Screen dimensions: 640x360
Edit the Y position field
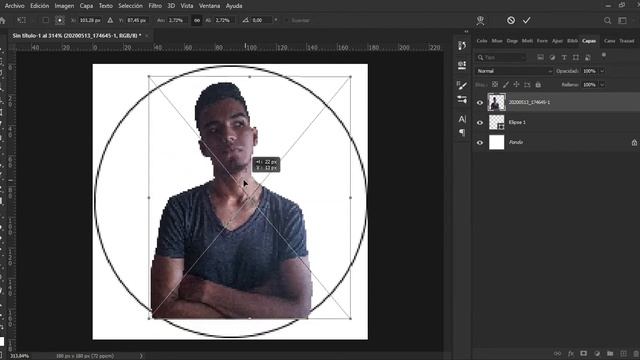click(x=137, y=20)
